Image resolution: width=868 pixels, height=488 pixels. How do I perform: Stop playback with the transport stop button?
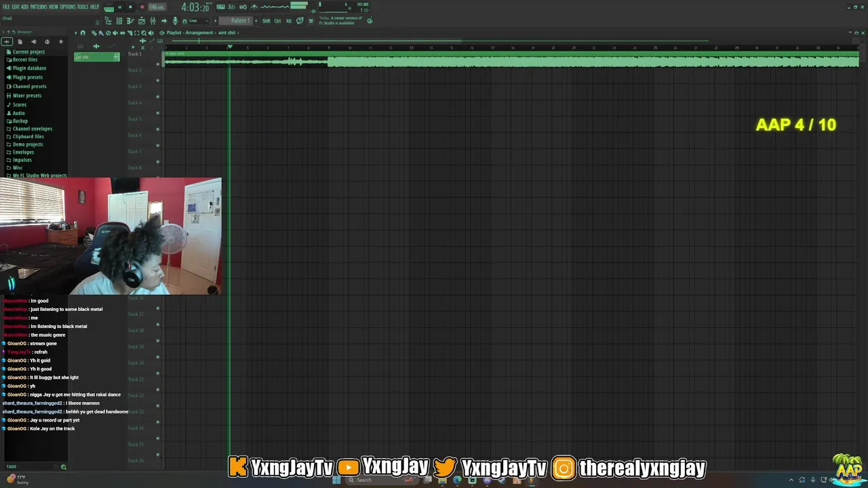click(130, 7)
